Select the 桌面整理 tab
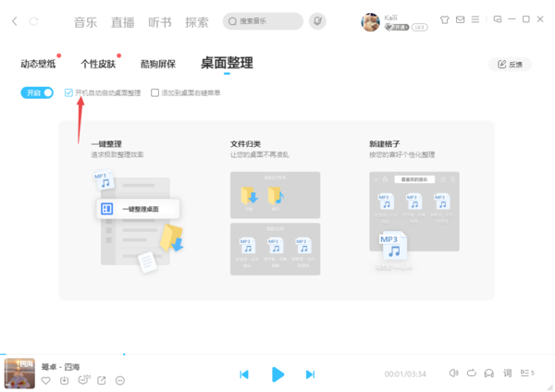This screenshot has width=555, height=392. (227, 63)
